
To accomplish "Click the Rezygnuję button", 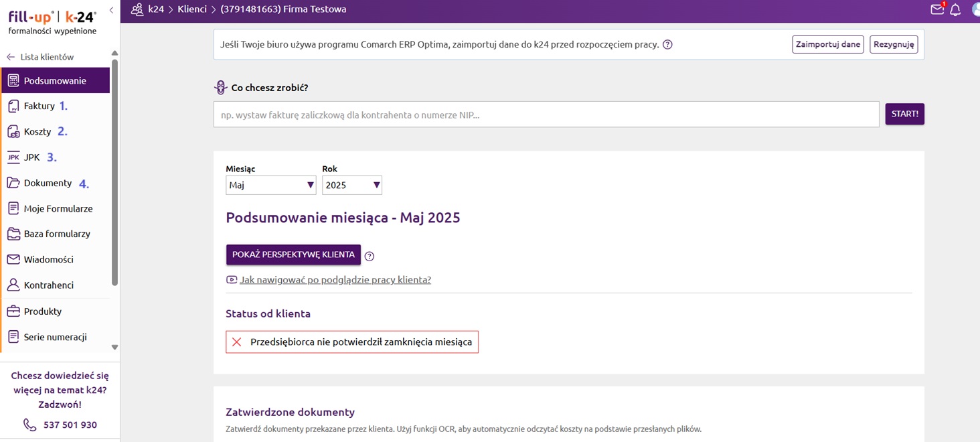I will (894, 45).
